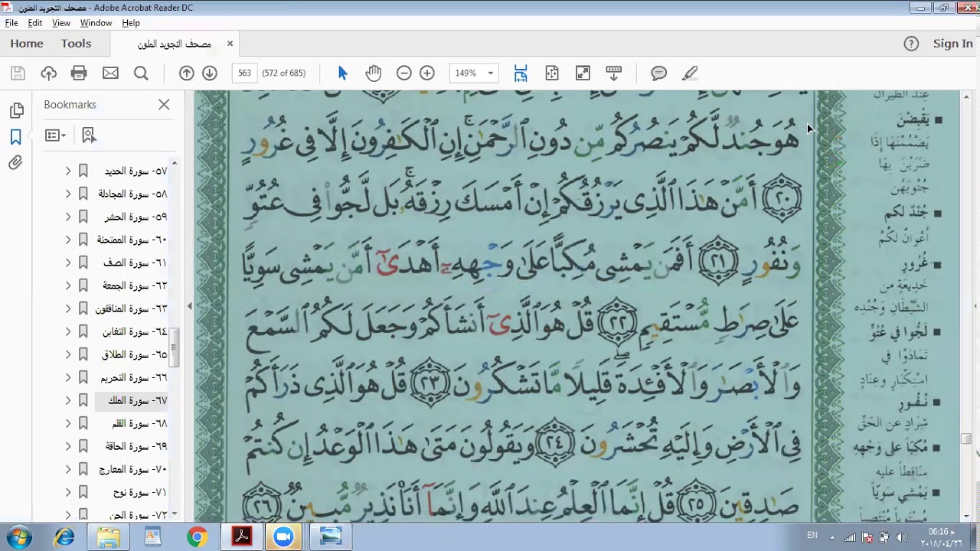This screenshot has height=551, width=980.
Task: Open the page display tools icon
Action: (613, 73)
